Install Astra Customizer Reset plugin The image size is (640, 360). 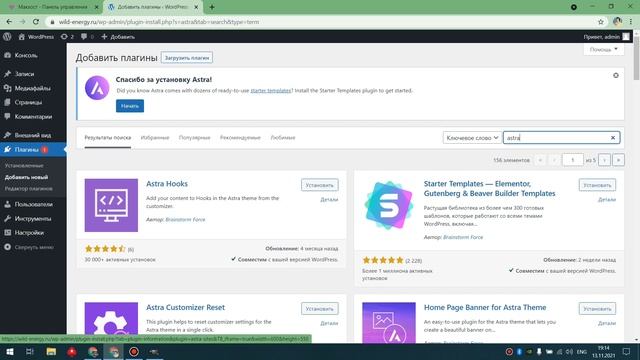point(320,309)
